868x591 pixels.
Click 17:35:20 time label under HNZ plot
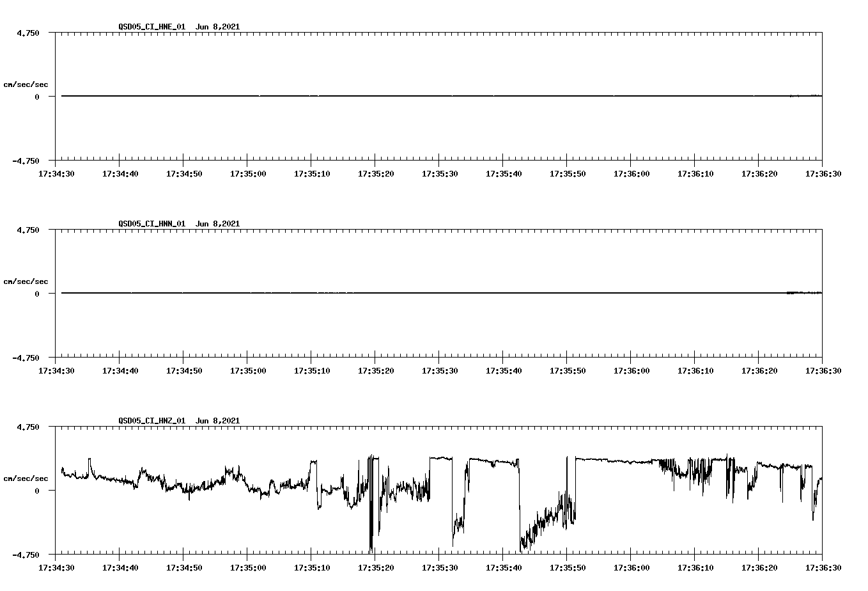point(376,567)
